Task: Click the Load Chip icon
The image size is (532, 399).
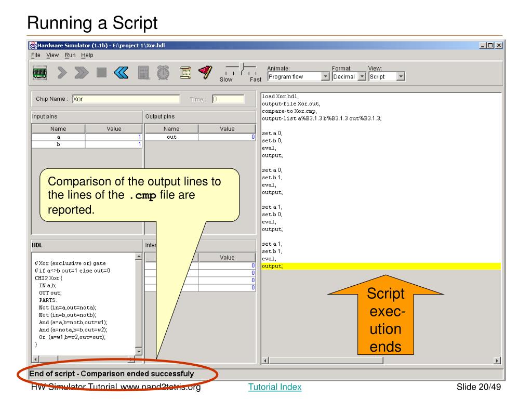Action: click(x=39, y=73)
